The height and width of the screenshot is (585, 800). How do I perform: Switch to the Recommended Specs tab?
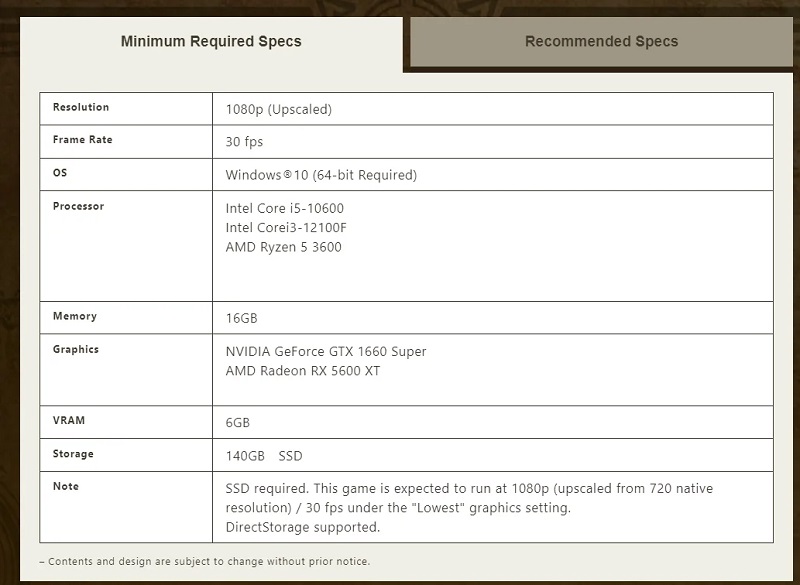coord(601,42)
